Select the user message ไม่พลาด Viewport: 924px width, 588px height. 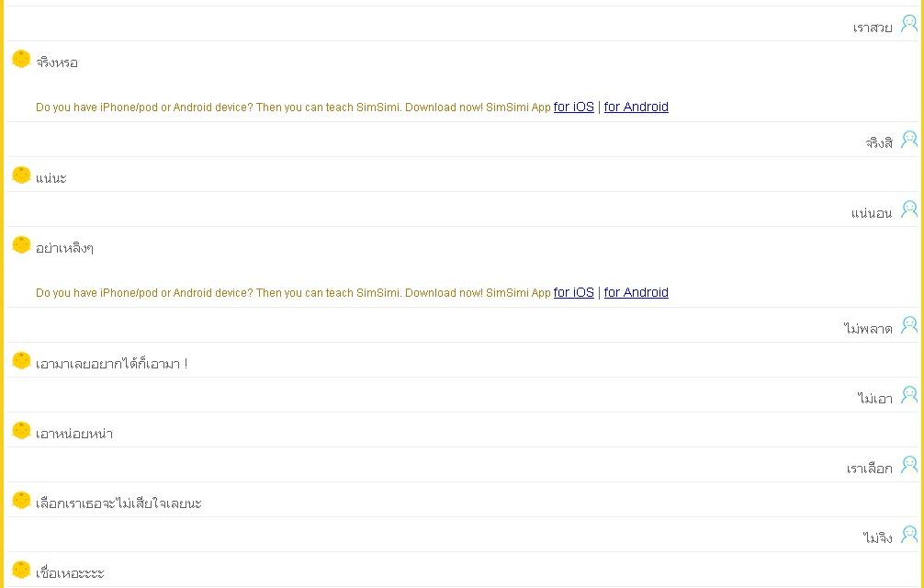868,328
